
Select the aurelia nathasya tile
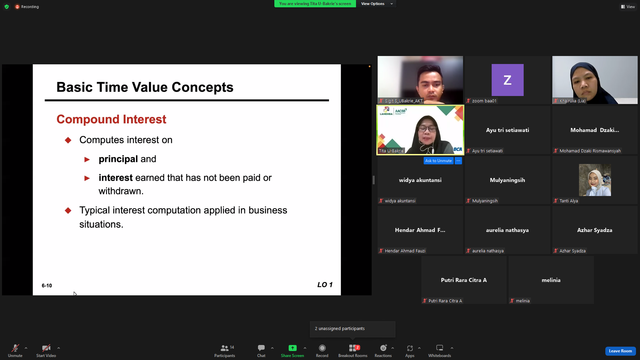coord(507,230)
